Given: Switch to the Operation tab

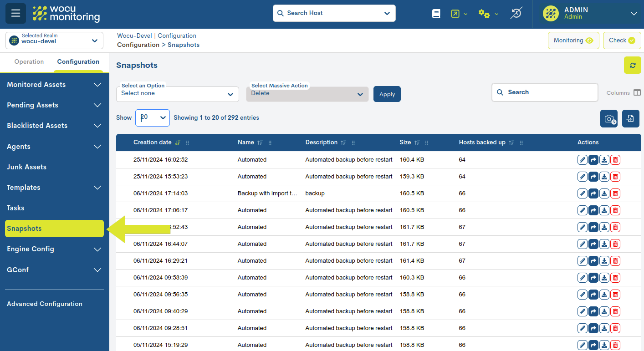Looking at the screenshot, I should coord(29,61).
